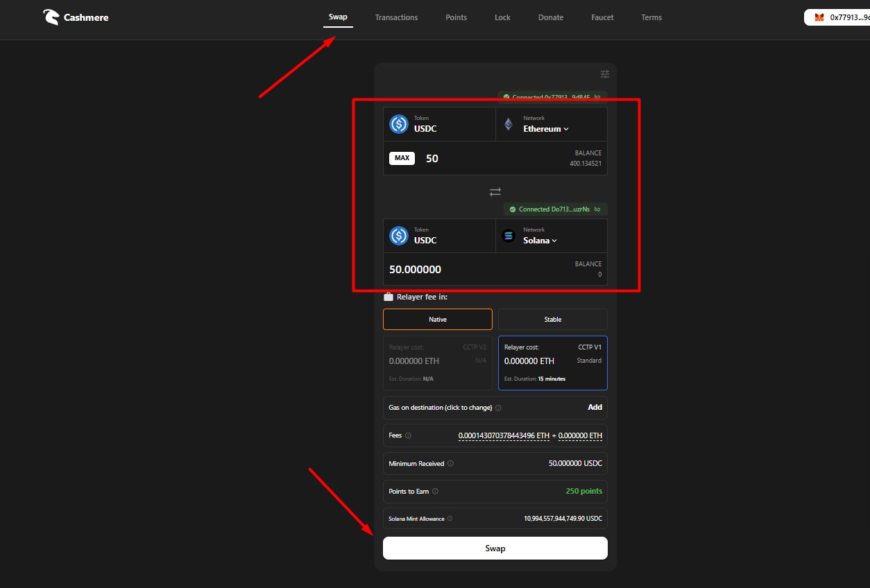The height and width of the screenshot is (588, 870).
Task: Click the amount input field showing 50
Action: click(x=486, y=159)
